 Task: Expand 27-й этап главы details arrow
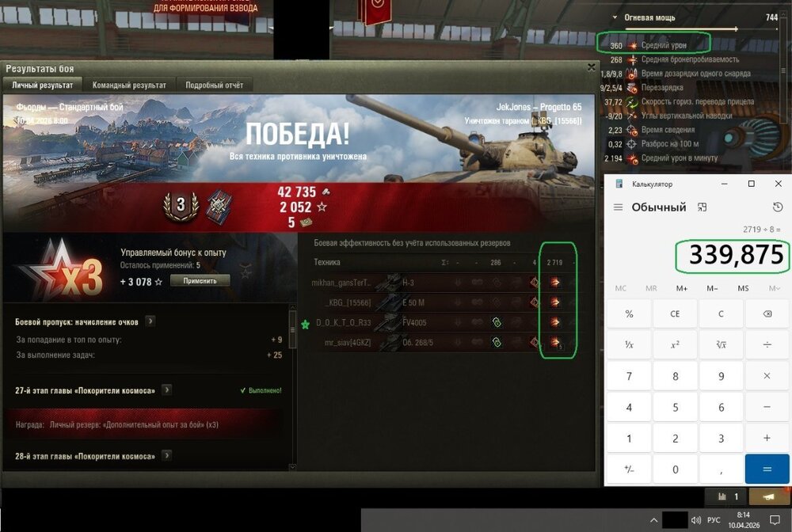tap(166, 389)
